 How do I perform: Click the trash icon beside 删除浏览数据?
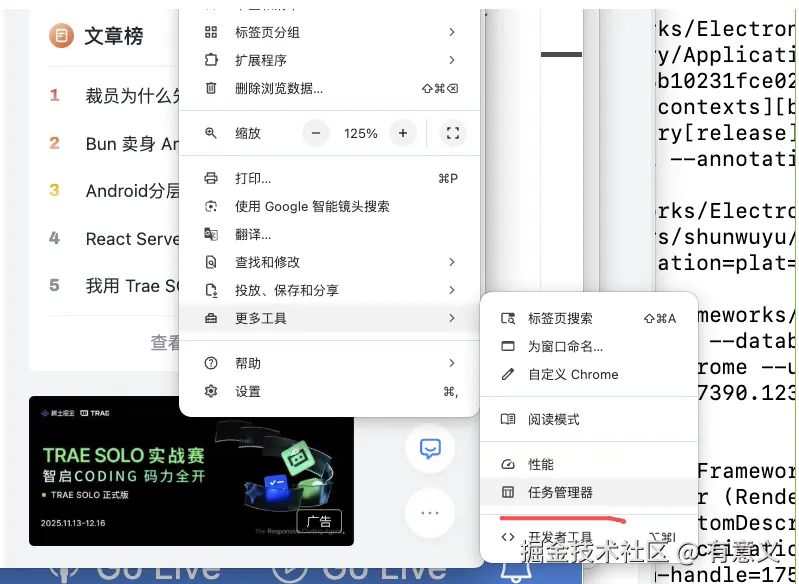click(211, 88)
